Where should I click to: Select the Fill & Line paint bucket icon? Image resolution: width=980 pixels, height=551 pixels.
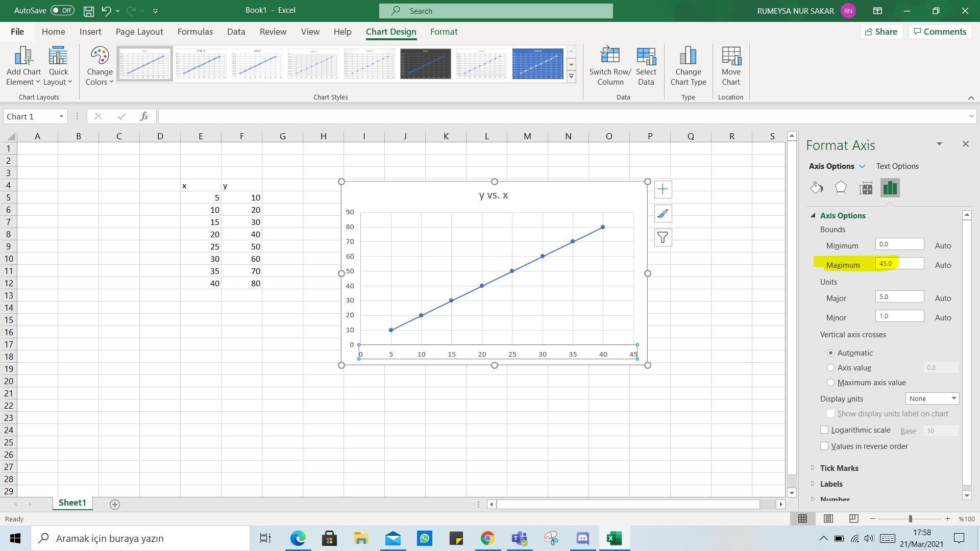point(816,188)
